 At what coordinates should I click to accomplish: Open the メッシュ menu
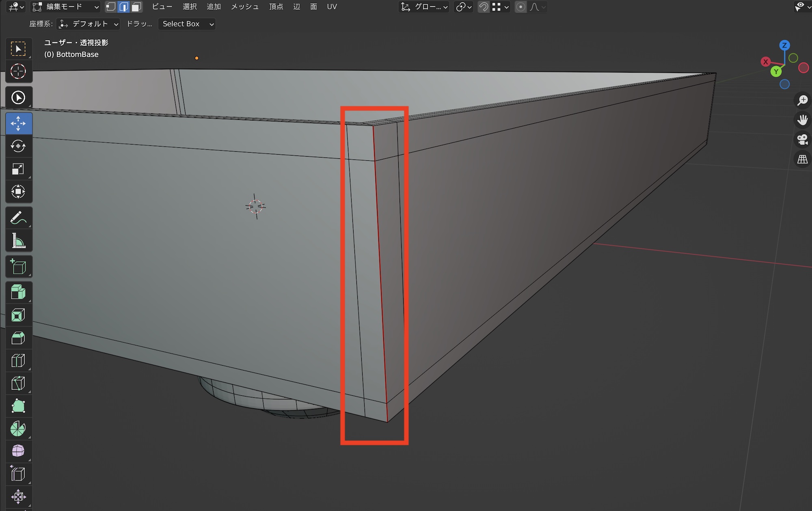point(244,7)
